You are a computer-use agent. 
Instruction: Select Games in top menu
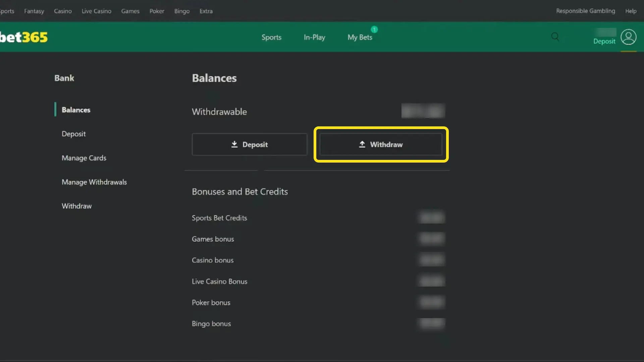(130, 11)
